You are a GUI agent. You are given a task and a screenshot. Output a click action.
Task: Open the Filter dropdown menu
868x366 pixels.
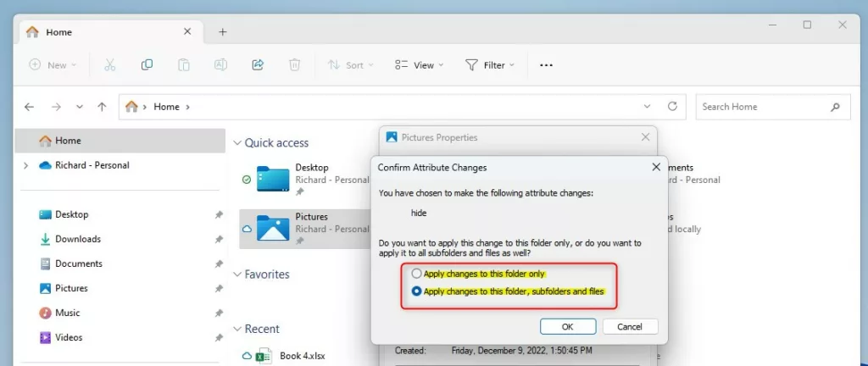click(x=491, y=65)
